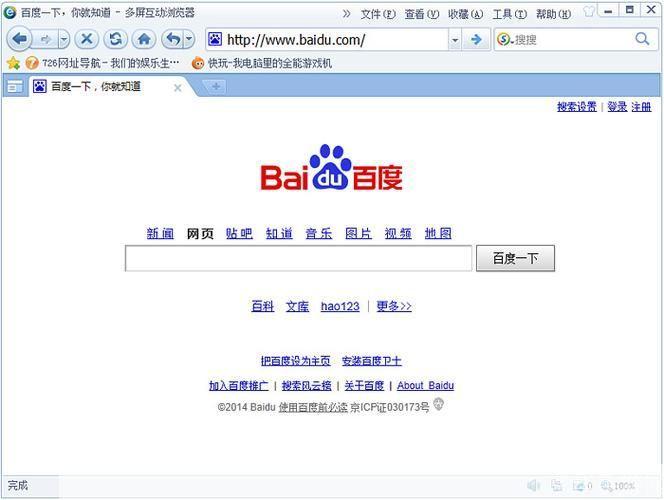The width and height of the screenshot is (664, 500).
Task: Open the 帮助(H) menu
Action: (x=554, y=14)
